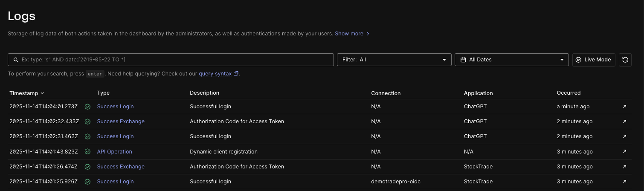The image size is (644, 191).
Task: Open details arrow for 14:04:01 Success Login
Action: point(624,107)
